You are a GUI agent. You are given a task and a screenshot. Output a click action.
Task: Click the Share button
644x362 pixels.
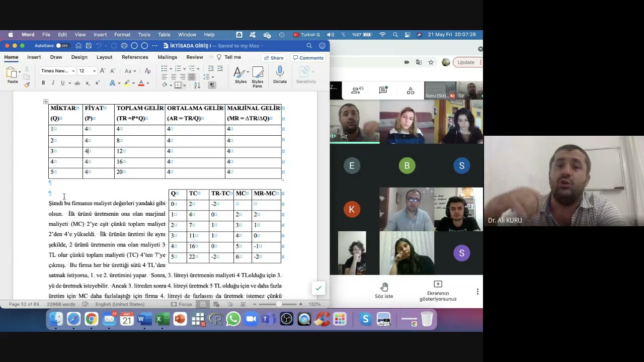274,58
